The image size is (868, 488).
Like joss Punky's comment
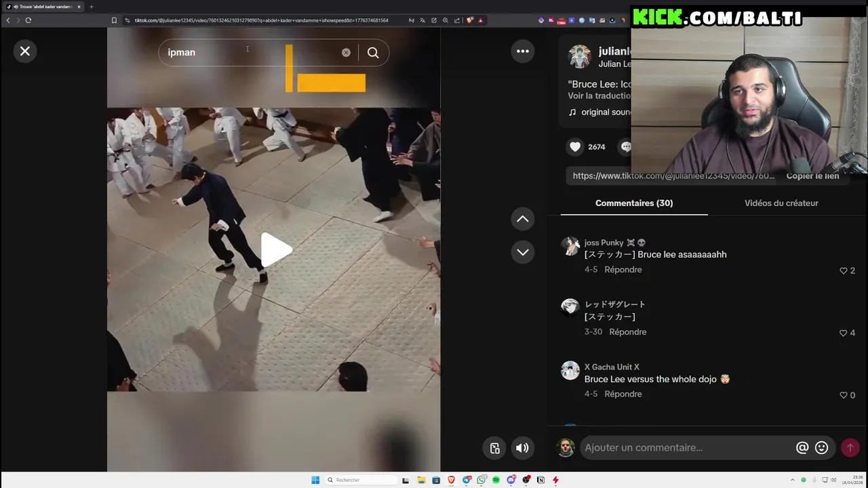844,270
